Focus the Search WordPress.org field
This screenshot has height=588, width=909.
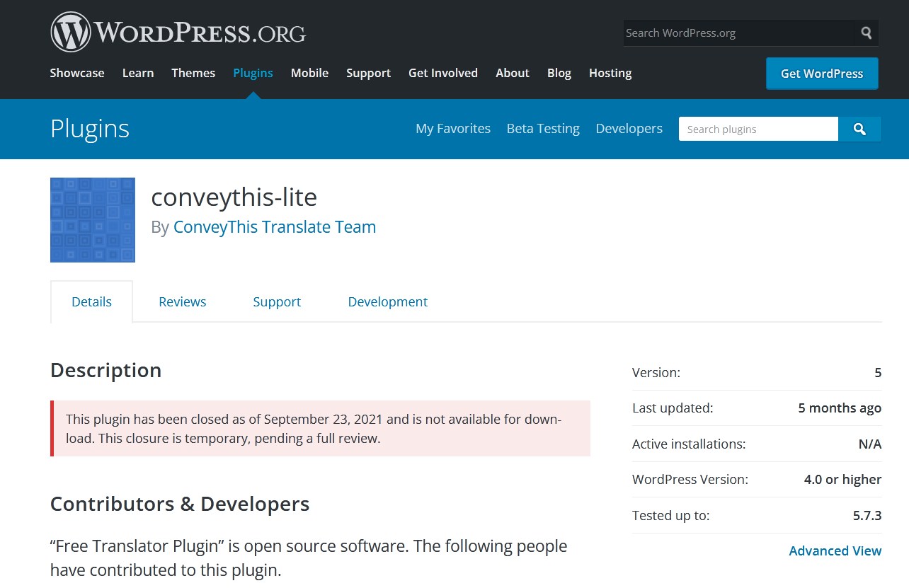[738, 33]
